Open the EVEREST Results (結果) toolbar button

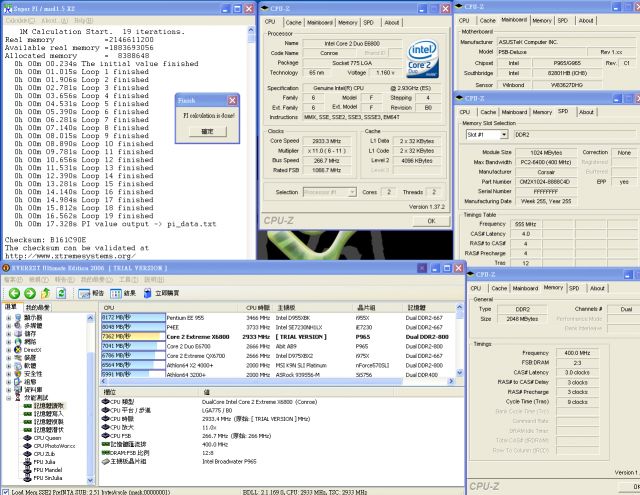123,293
